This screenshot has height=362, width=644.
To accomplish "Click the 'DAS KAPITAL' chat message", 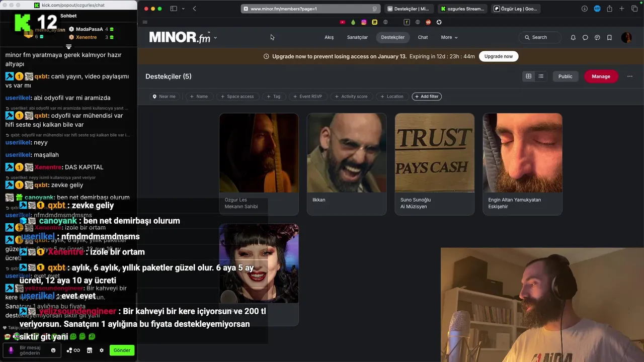I will click(x=84, y=167).
